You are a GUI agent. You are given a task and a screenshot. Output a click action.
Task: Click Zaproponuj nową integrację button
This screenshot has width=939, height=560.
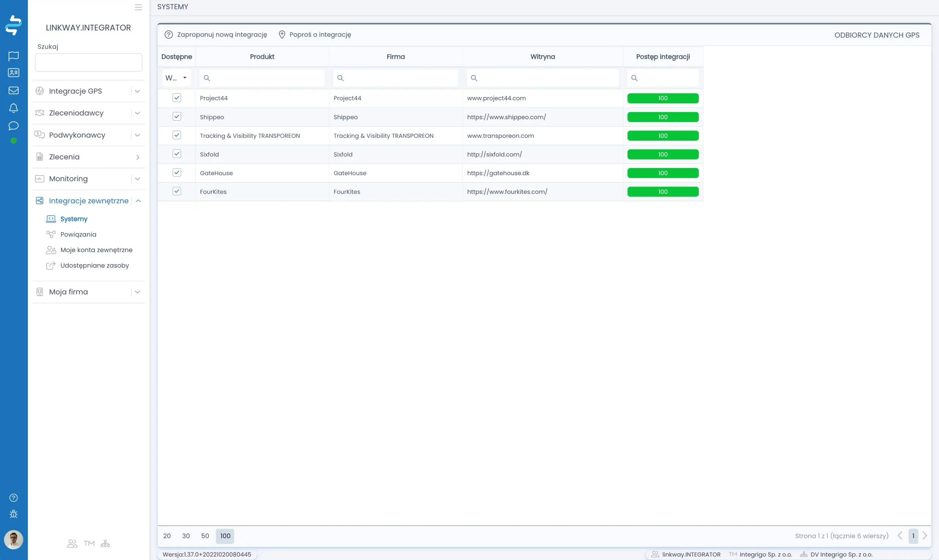(x=216, y=34)
